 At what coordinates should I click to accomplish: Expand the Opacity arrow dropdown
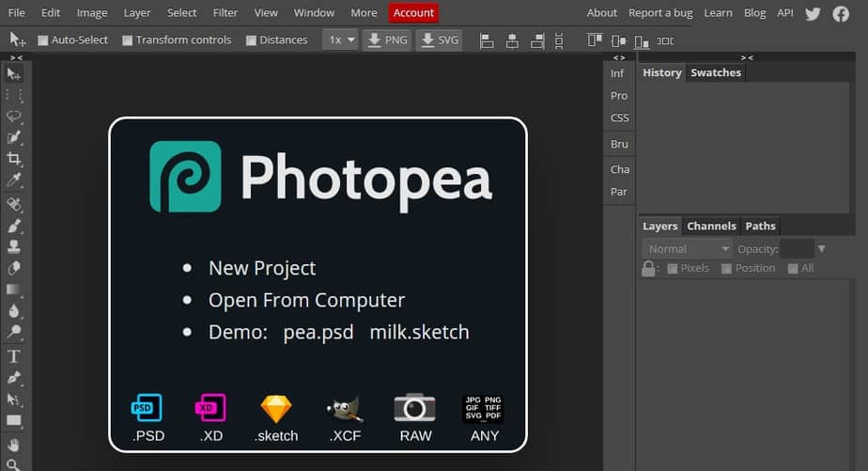pyautogui.click(x=822, y=249)
